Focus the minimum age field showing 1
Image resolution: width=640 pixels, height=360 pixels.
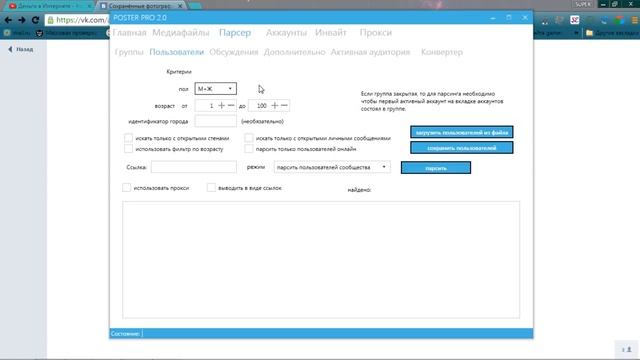(206, 106)
